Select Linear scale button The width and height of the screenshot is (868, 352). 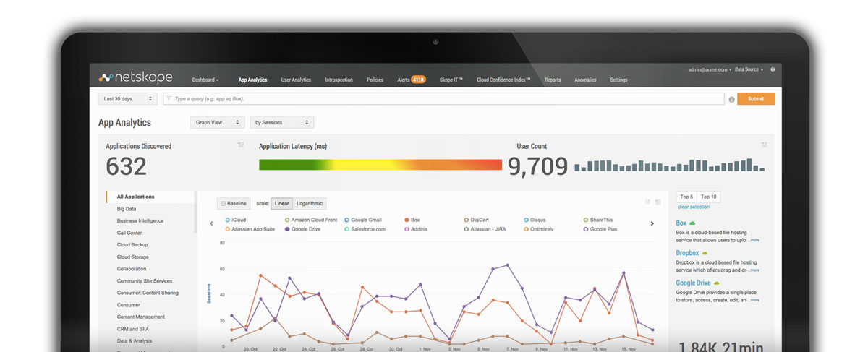tap(281, 204)
